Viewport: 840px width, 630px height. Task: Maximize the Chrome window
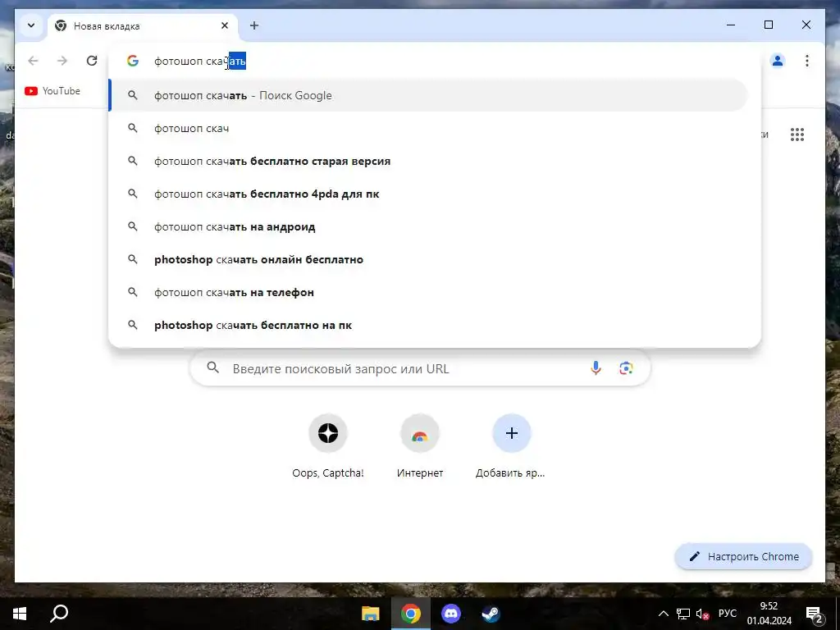(768, 25)
